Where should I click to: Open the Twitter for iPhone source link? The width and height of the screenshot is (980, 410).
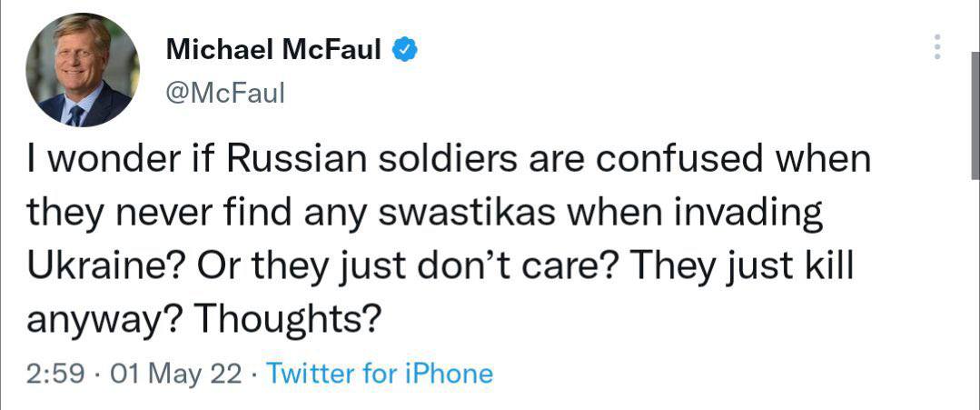tap(381, 374)
